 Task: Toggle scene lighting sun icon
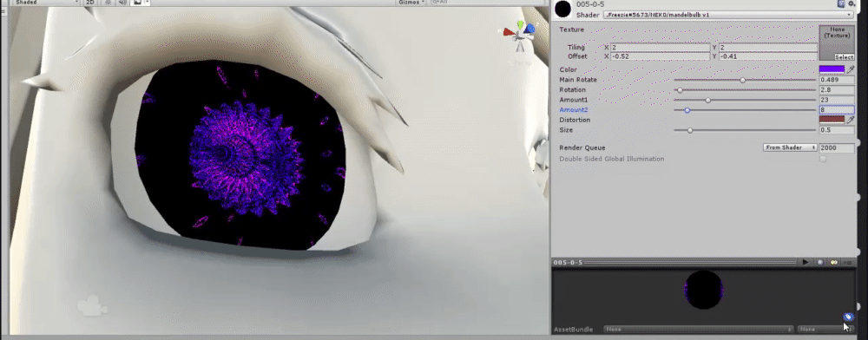(x=108, y=3)
